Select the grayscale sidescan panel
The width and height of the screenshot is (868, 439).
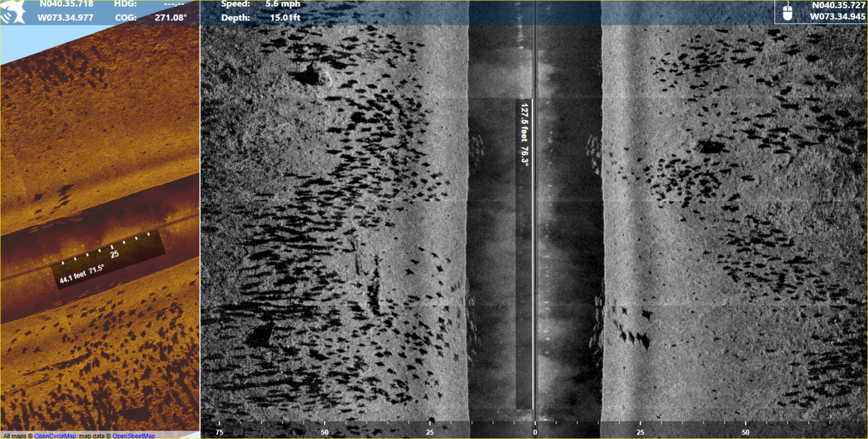pyautogui.click(x=726, y=227)
